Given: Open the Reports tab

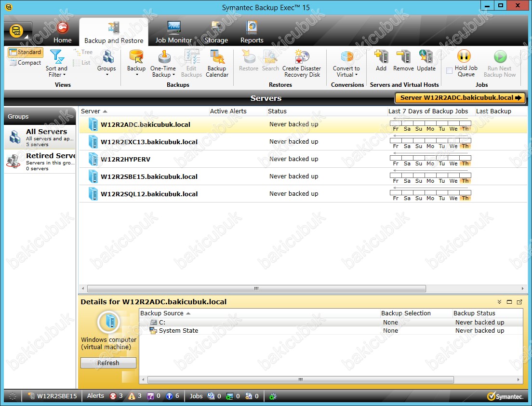Looking at the screenshot, I should pos(252,33).
